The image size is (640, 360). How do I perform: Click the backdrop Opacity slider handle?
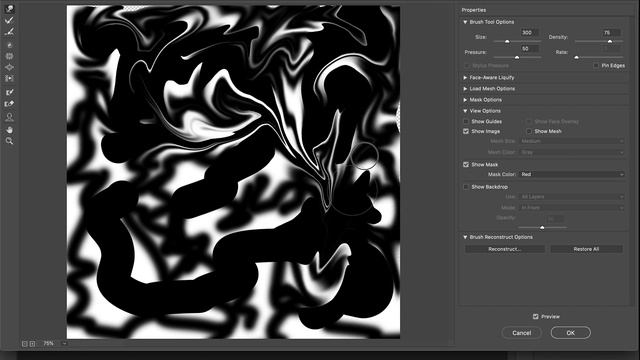[x=542, y=227]
